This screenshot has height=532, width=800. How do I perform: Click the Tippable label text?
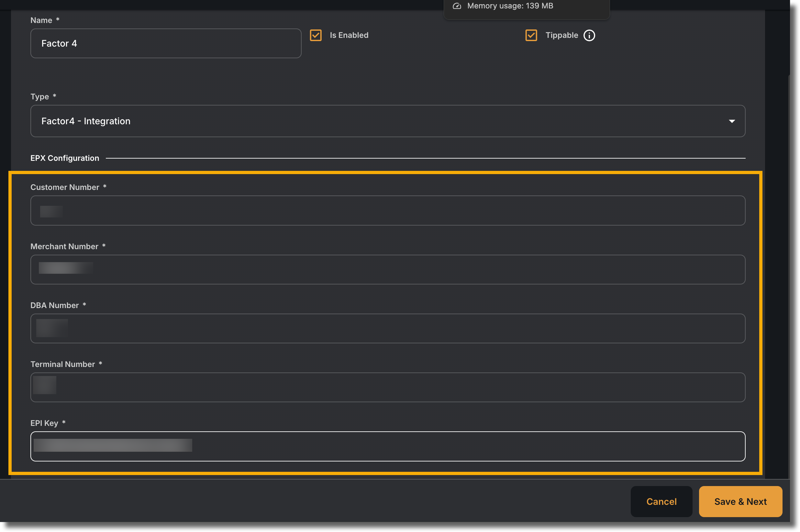pyautogui.click(x=561, y=35)
